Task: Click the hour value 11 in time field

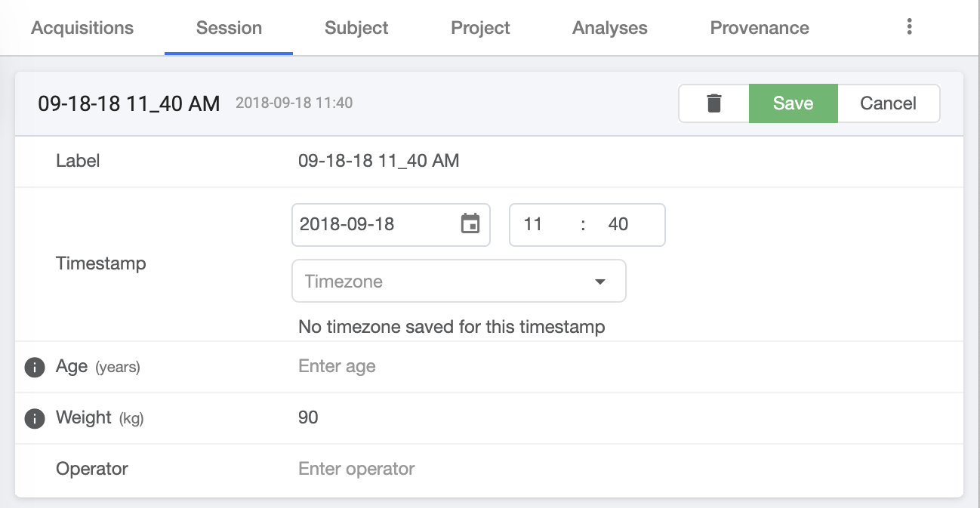Action: 533,224
